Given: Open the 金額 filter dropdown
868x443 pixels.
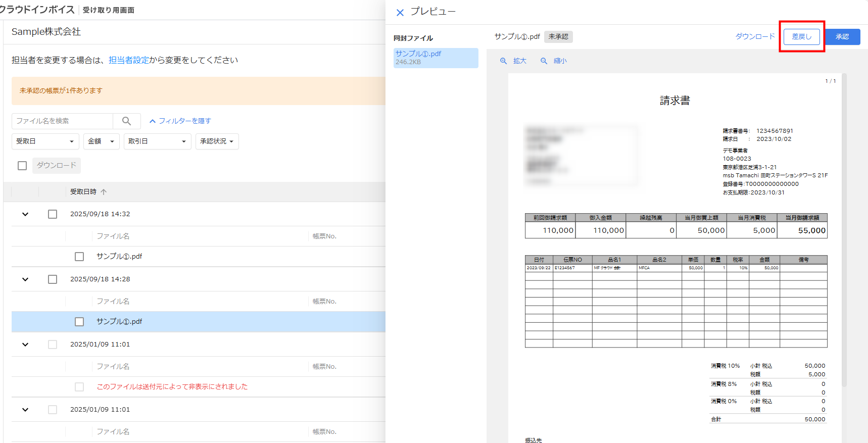Looking at the screenshot, I should (x=101, y=141).
